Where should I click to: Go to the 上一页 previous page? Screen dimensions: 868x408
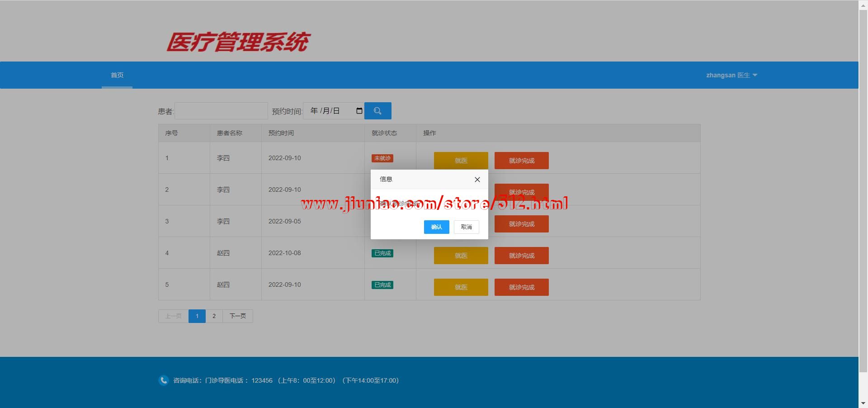coord(173,316)
